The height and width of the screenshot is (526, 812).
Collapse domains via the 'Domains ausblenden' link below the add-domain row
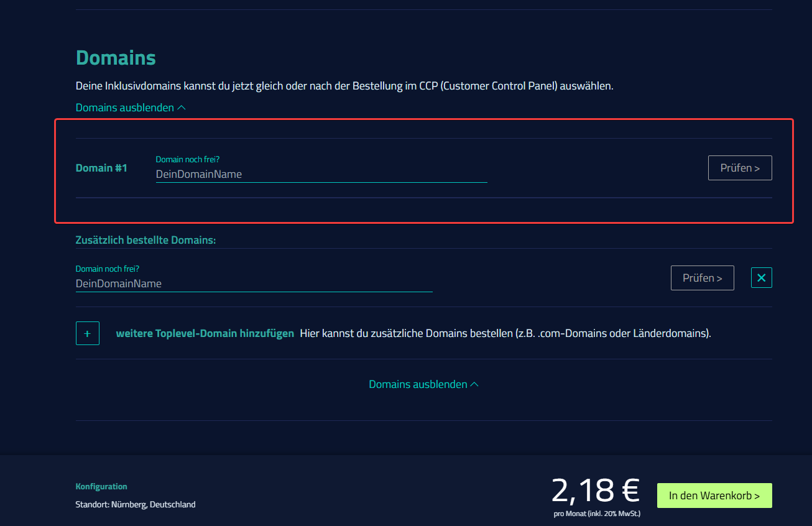tap(424, 384)
